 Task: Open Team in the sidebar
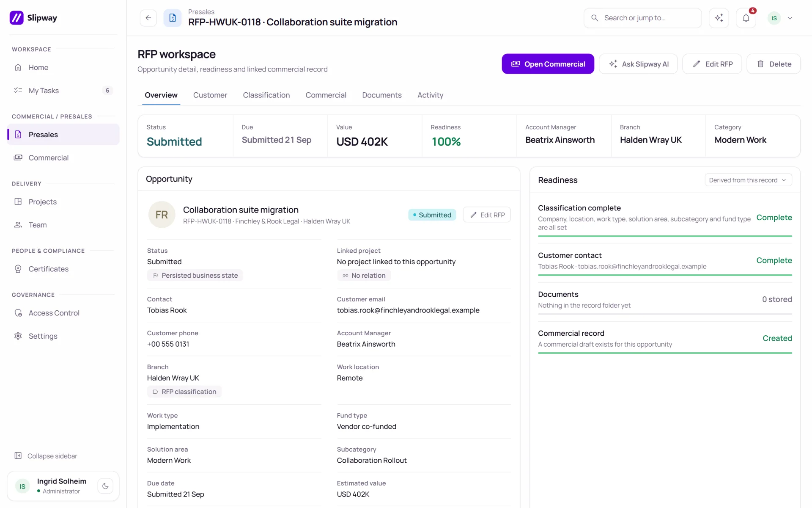coord(63,225)
